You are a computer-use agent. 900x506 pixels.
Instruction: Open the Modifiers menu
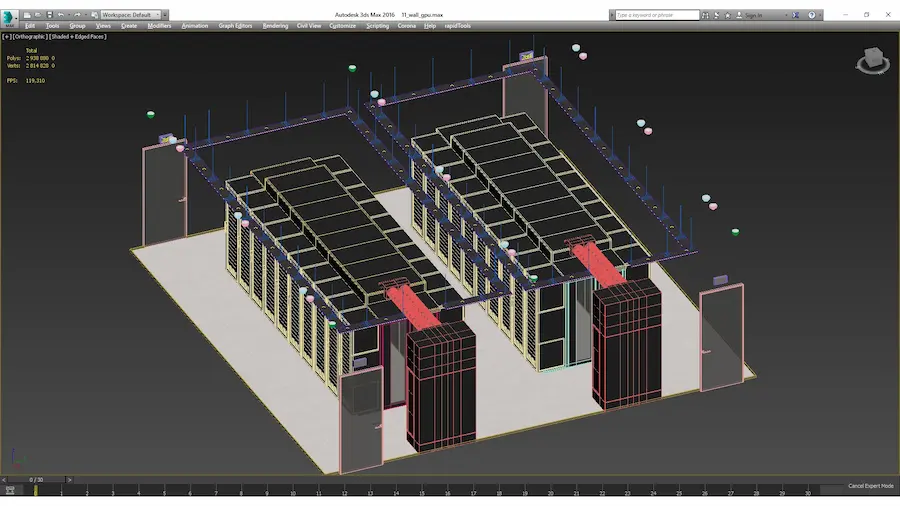pos(159,26)
